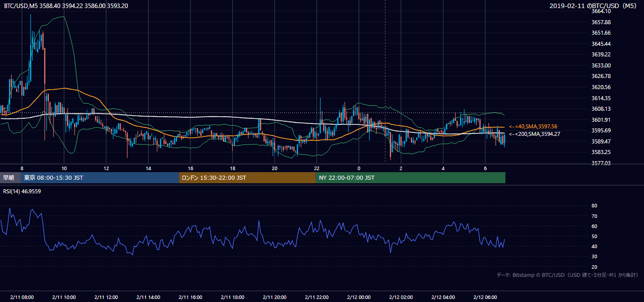644x302 pixels.
Task: Click price axis value 3651.66
Action: click(601, 33)
